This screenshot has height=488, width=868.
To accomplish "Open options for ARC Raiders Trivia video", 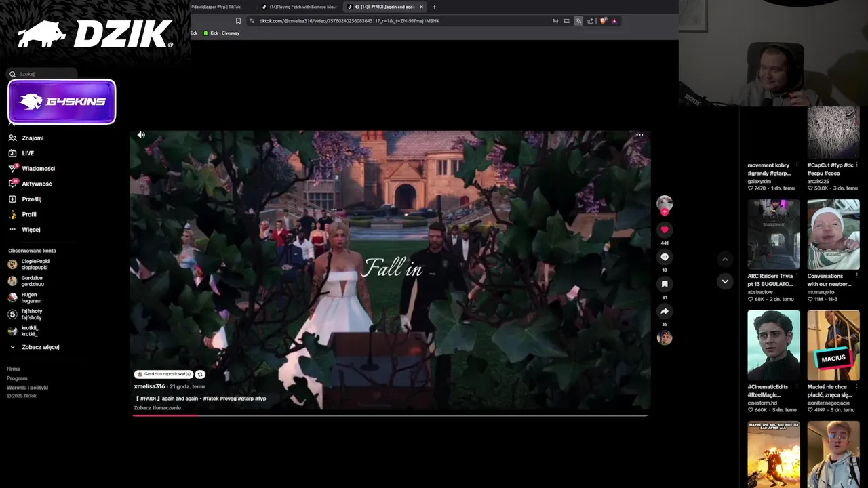I will [797, 276].
